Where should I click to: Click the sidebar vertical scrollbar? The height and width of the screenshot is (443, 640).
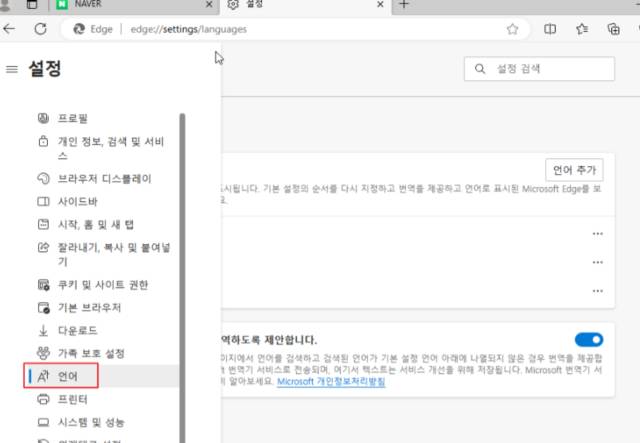[x=182, y=278]
